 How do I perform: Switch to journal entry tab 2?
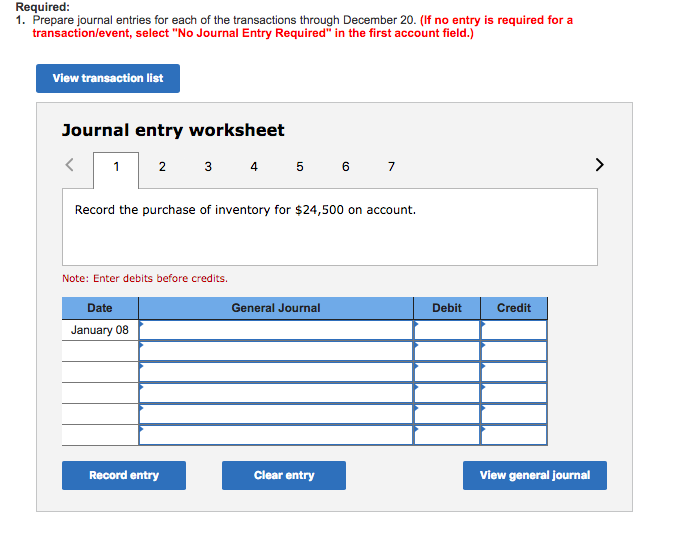(162, 167)
